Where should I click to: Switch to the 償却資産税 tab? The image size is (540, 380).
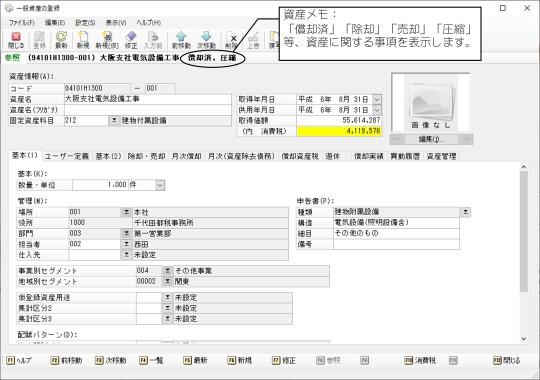click(300, 156)
